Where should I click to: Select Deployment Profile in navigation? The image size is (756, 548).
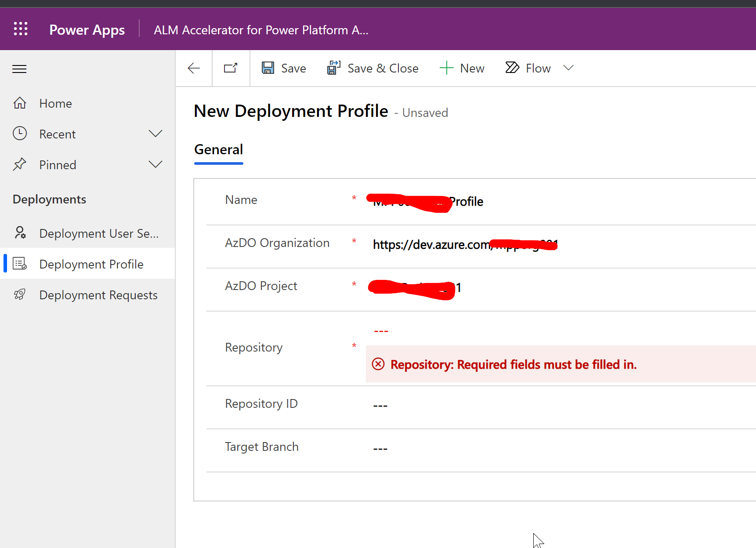click(91, 264)
